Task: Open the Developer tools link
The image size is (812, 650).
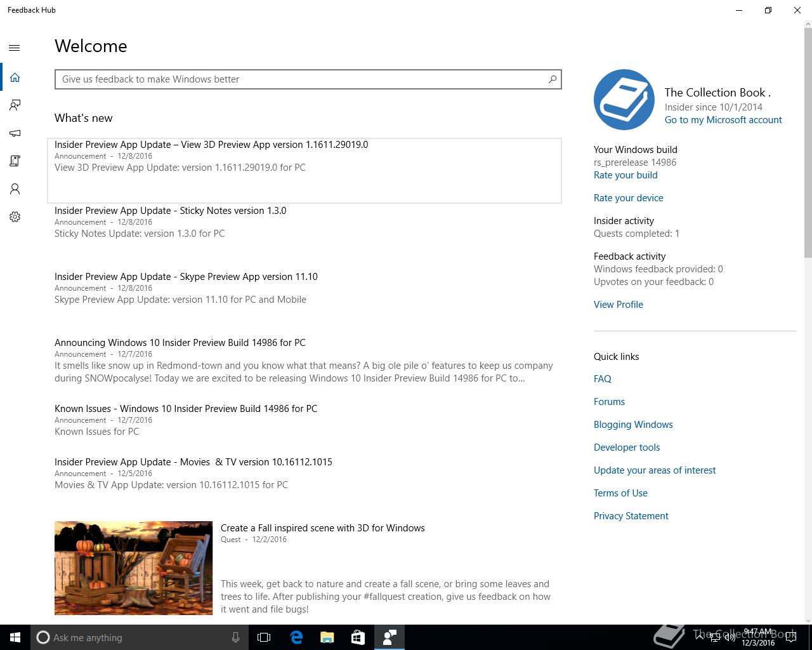Action: 627,448
